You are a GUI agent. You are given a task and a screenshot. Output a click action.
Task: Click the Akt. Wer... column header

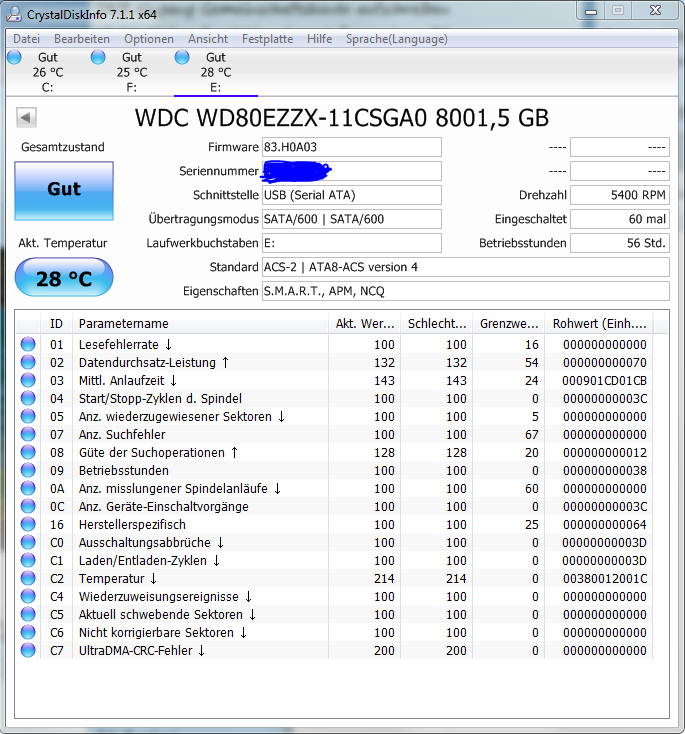pos(365,323)
